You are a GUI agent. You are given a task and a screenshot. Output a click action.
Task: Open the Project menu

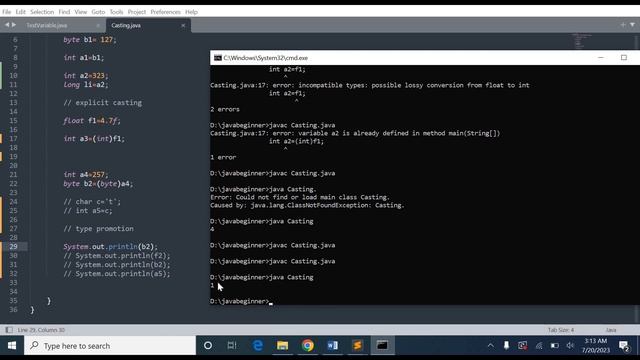tap(137, 12)
